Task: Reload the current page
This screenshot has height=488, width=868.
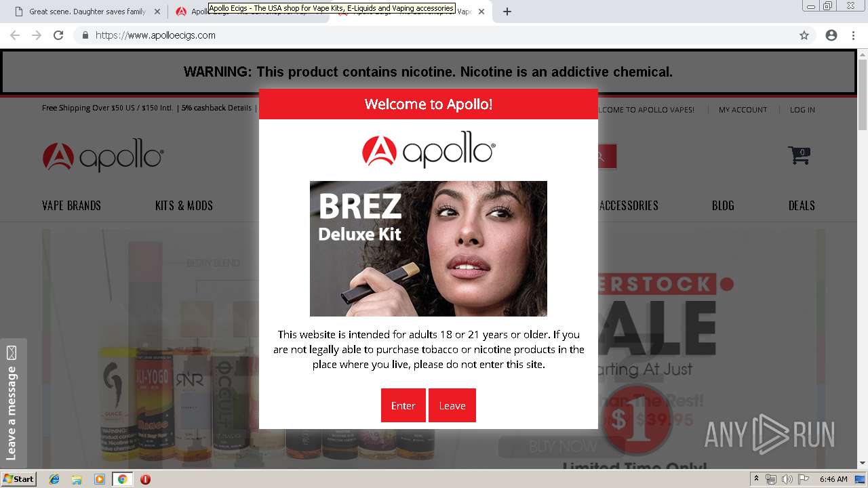Action: [x=58, y=35]
